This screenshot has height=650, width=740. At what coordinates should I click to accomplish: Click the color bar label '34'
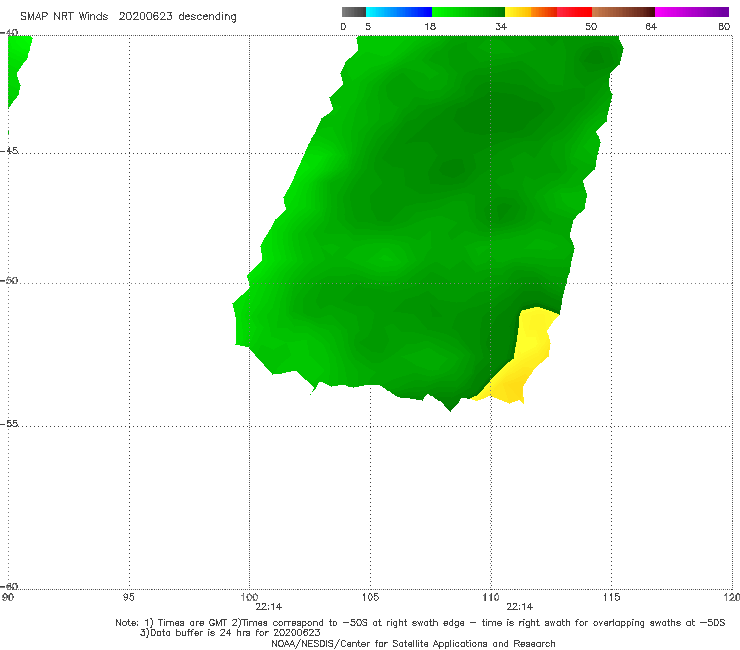[501, 27]
